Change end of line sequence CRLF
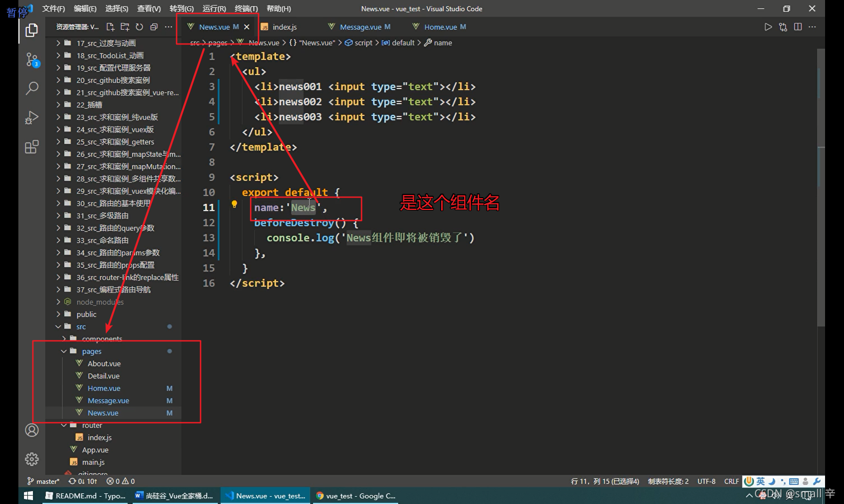Screen dimensions: 844x504 (731, 481)
